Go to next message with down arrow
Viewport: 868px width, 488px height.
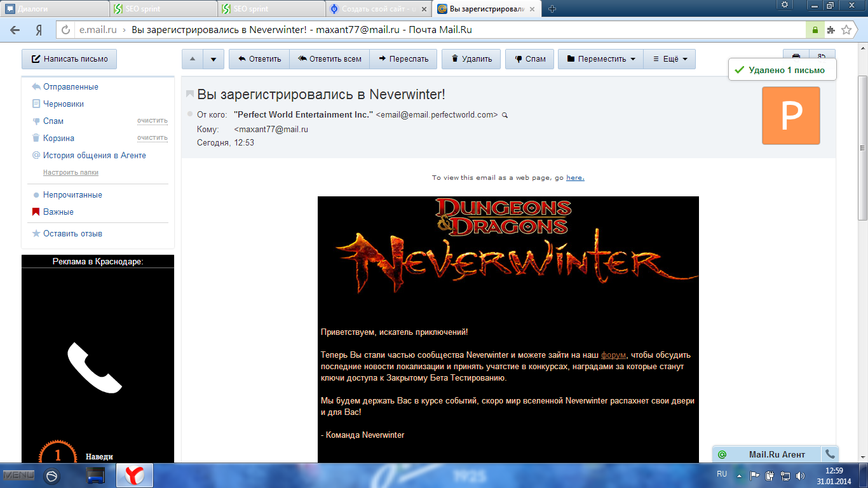[x=214, y=59]
